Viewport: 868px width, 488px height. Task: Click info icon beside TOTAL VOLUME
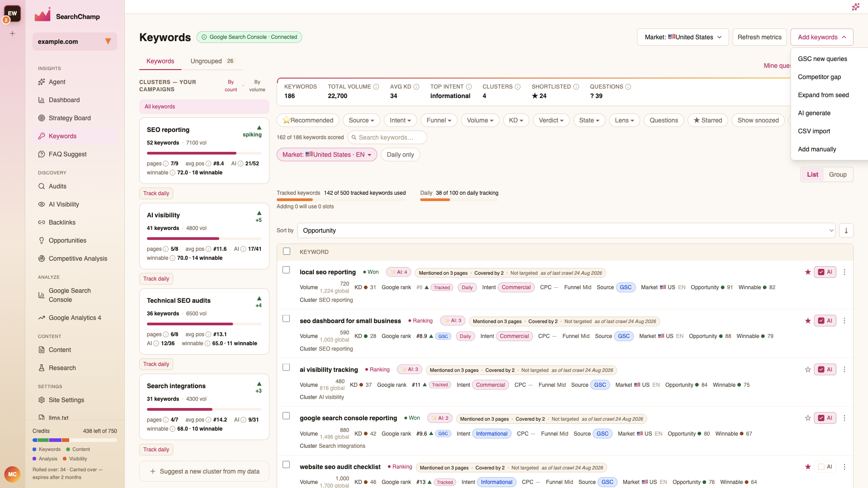376,87
